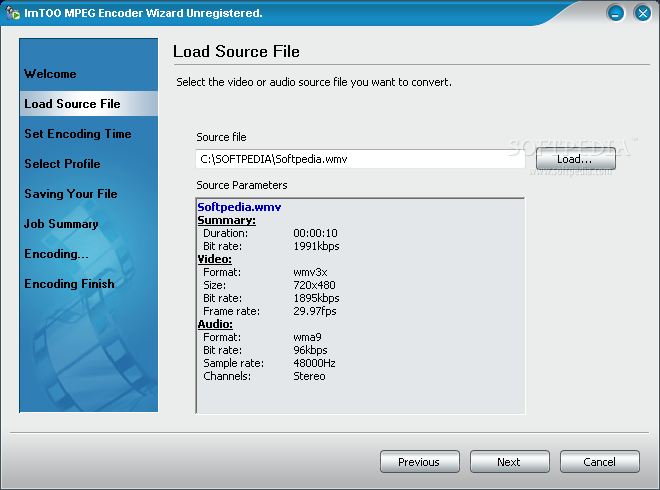660x490 pixels.
Task: Click the Source Parameters label
Action: [242, 185]
